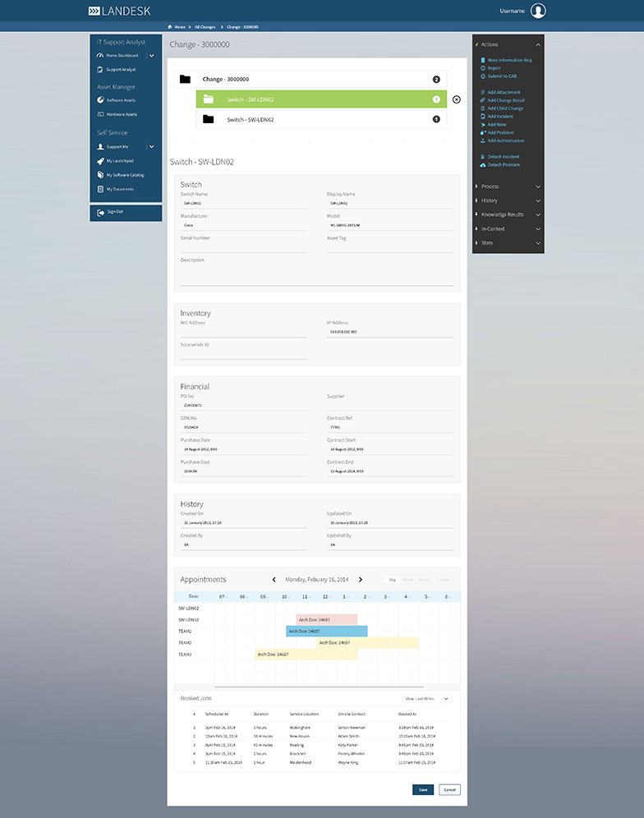Click the Save button

(x=423, y=789)
